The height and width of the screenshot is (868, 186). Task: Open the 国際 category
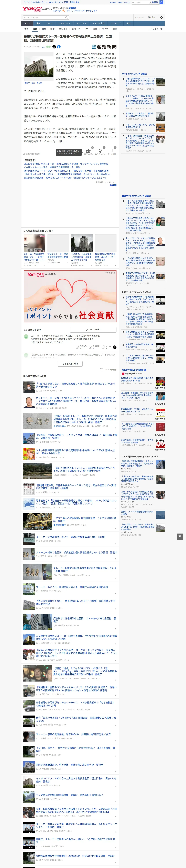click(44, 29)
